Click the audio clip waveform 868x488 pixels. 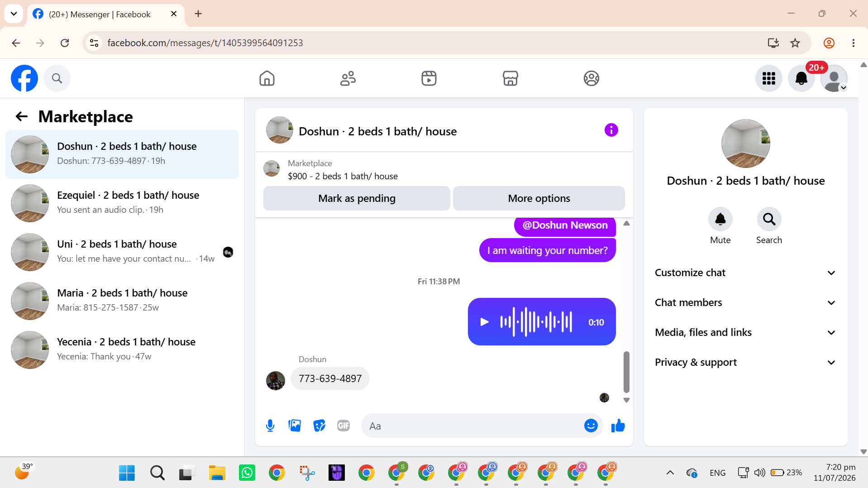(536, 322)
